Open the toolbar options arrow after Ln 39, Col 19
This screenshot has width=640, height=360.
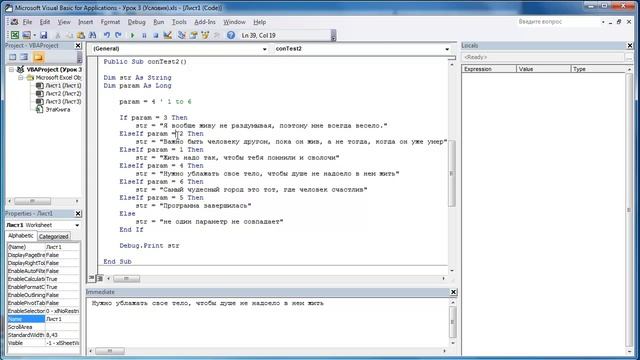333,36
